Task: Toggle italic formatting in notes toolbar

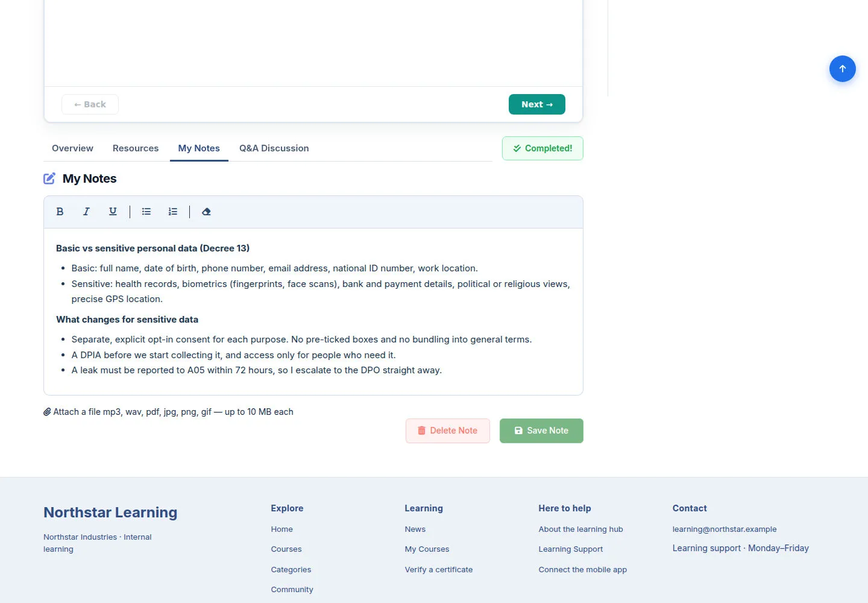Action: (86, 212)
